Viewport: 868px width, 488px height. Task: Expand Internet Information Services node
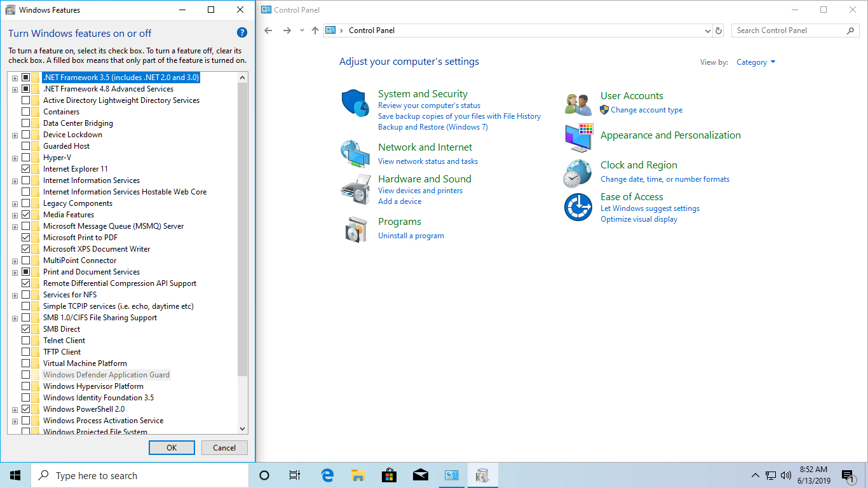(15, 180)
